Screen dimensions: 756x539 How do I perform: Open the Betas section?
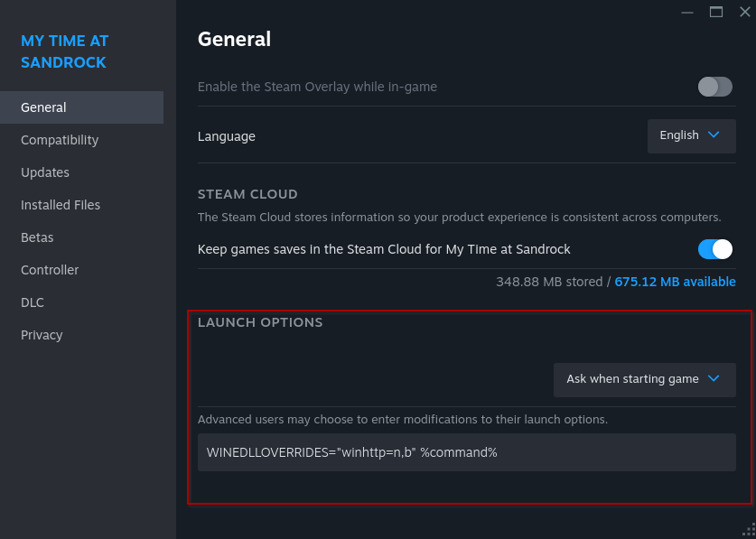(37, 237)
